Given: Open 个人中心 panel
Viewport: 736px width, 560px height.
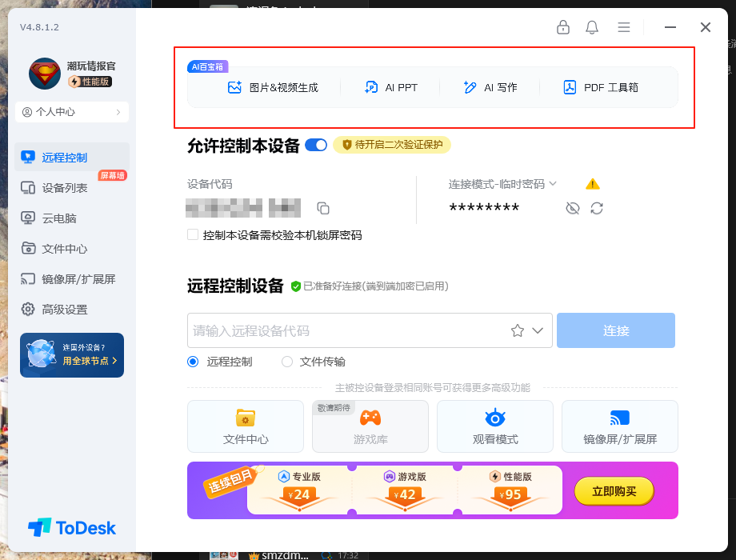Looking at the screenshot, I should (72, 112).
